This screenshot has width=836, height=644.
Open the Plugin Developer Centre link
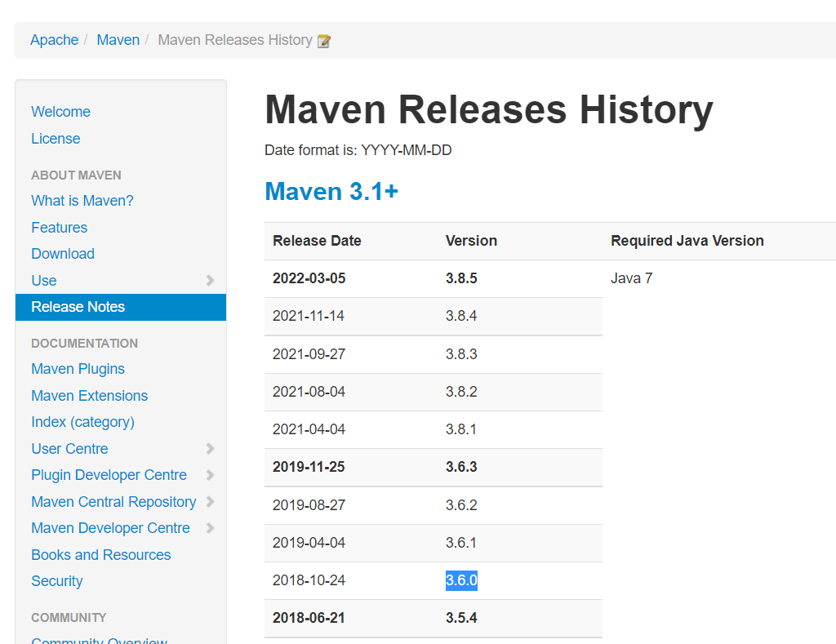[109, 475]
